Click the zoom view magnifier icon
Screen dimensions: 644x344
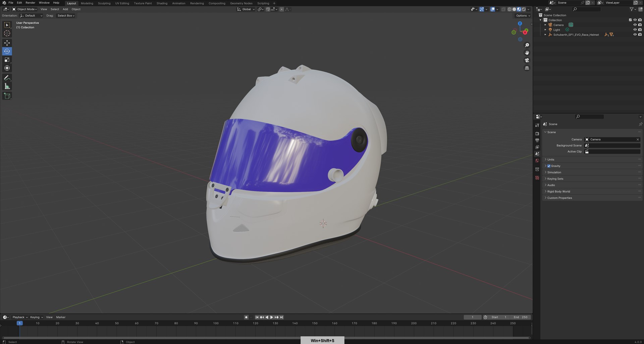[527, 45]
